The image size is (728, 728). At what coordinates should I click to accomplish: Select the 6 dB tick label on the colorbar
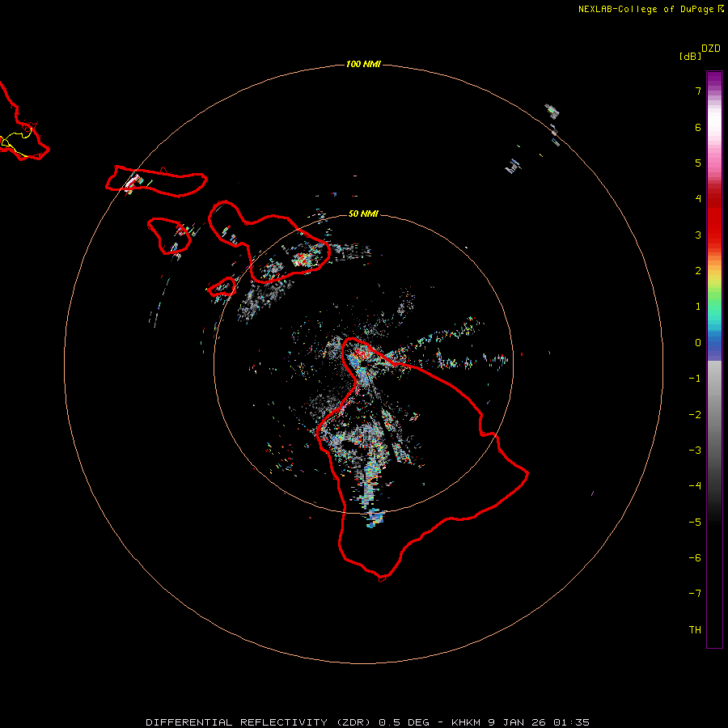point(698,127)
